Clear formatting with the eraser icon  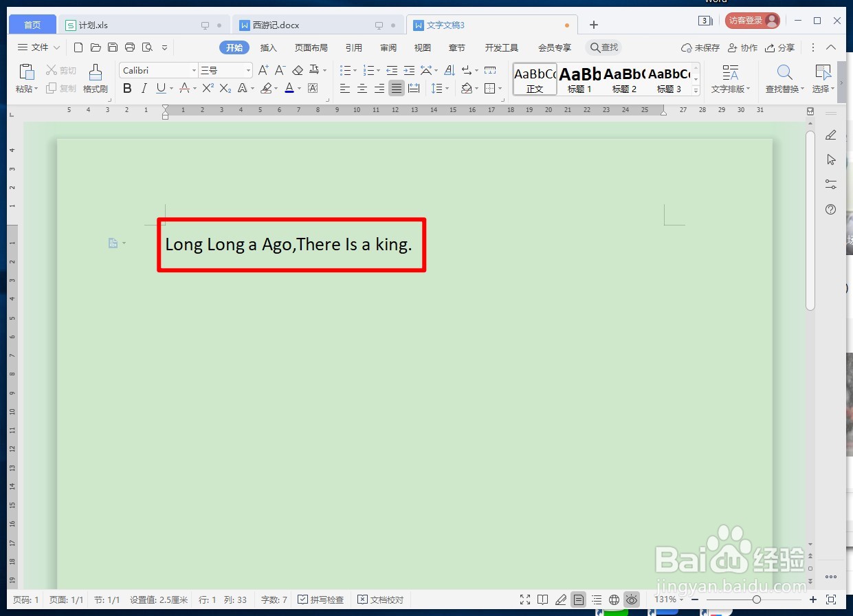298,70
